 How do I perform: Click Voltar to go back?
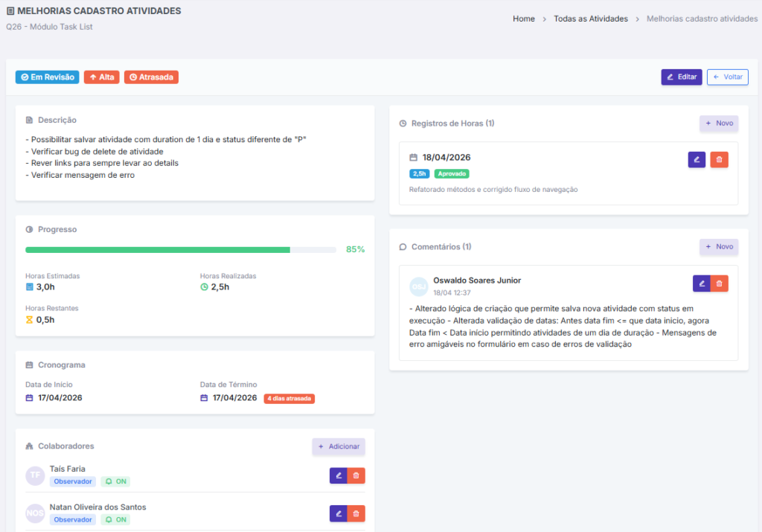pyautogui.click(x=727, y=77)
